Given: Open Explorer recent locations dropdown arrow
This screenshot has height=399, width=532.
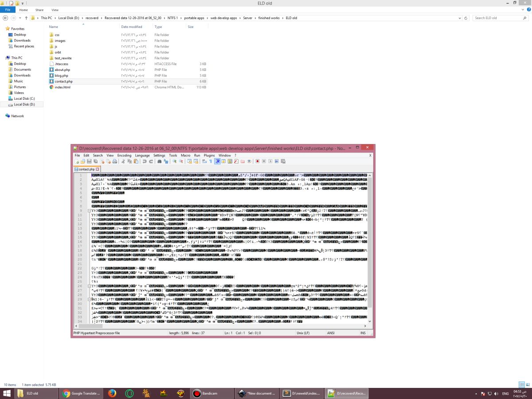Looking at the screenshot, I should [x=20, y=18].
